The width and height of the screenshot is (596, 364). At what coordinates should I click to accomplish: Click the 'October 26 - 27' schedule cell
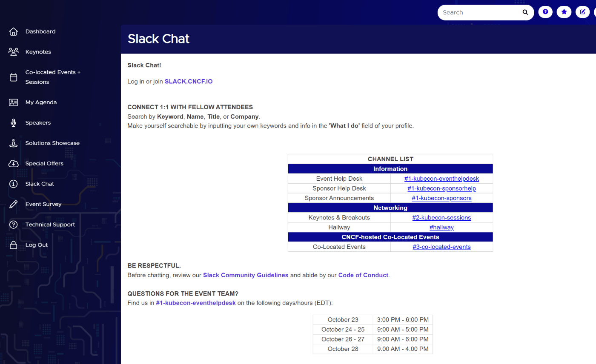pyautogui.click(x=343, y=339)
